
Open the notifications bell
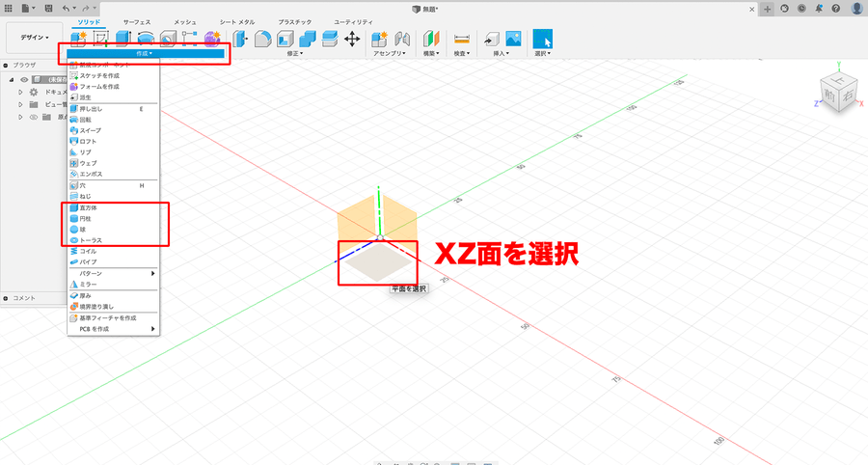click(819, 9)
